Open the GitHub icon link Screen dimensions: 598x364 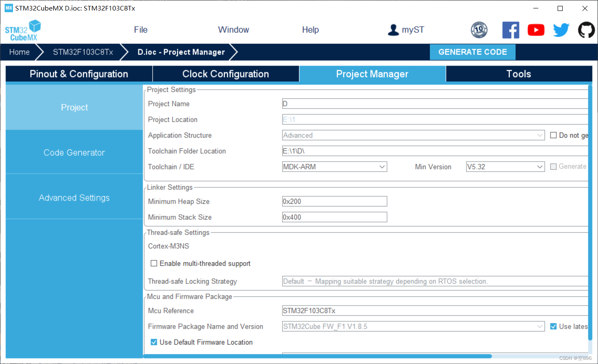(586, 30)
